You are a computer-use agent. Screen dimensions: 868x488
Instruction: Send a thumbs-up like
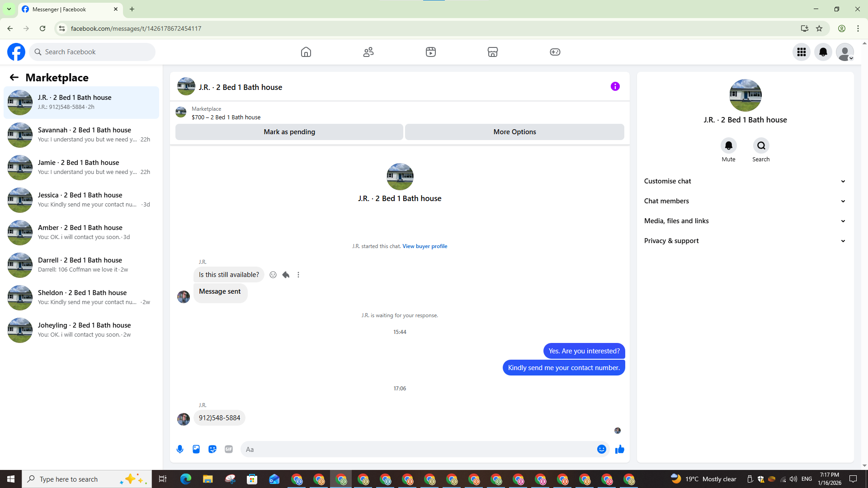pos(619,449)
